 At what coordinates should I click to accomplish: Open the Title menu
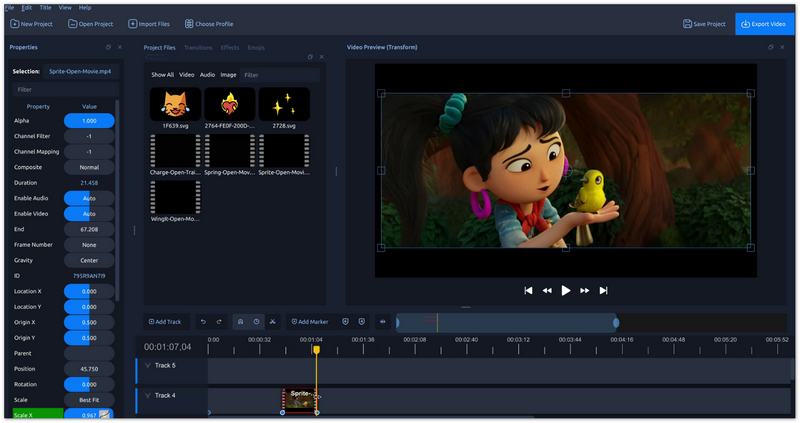pos(45,8)
